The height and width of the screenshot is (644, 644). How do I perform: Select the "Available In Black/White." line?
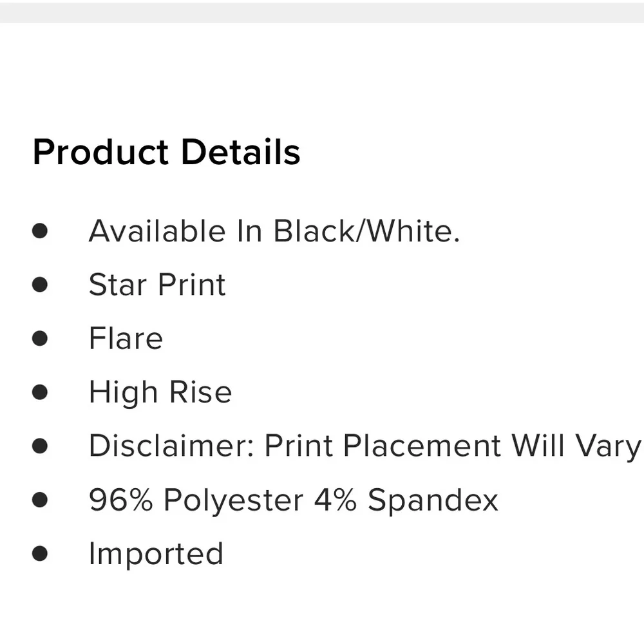(274, 231)
